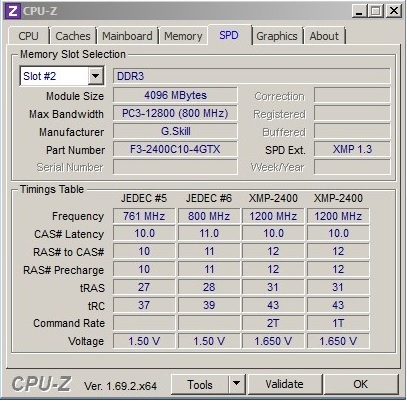The height and width of the screenshot is (401, 407).
Task: Click the Validate button
Action: [x=285, y=384]
